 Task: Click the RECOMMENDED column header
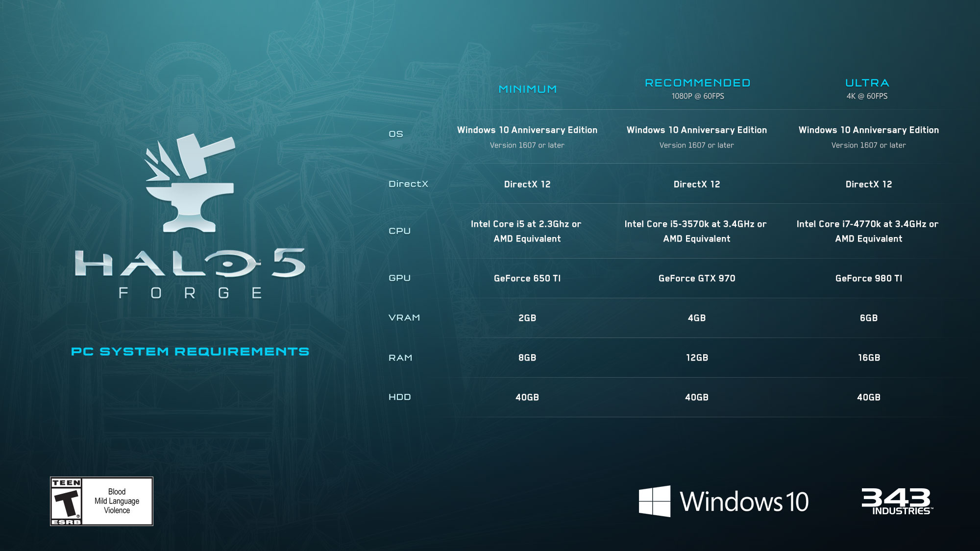click(x=697, y=82)
